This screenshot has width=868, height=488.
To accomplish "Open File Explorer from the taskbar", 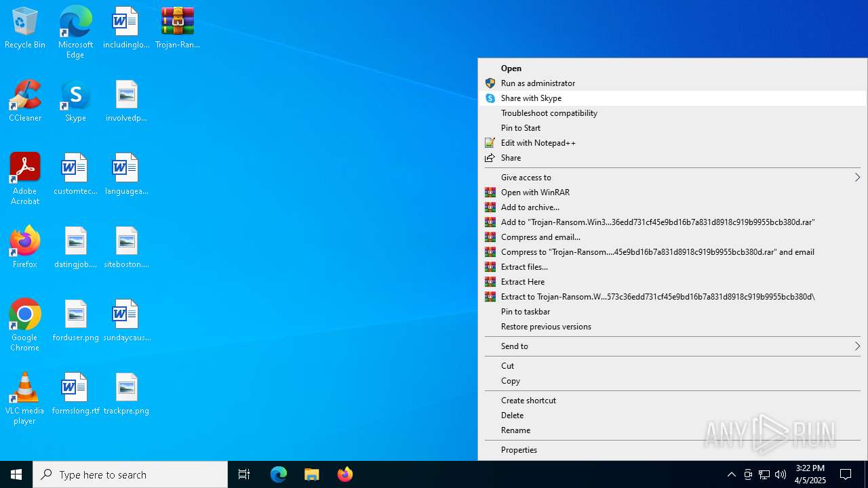I will 312,474.
